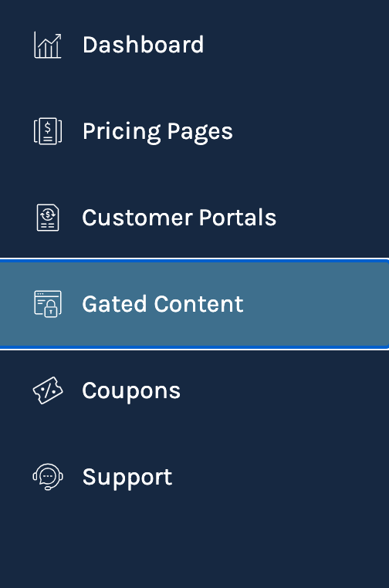Click the "Gated" text label
The image size is (389, 588).
point(114,304)
